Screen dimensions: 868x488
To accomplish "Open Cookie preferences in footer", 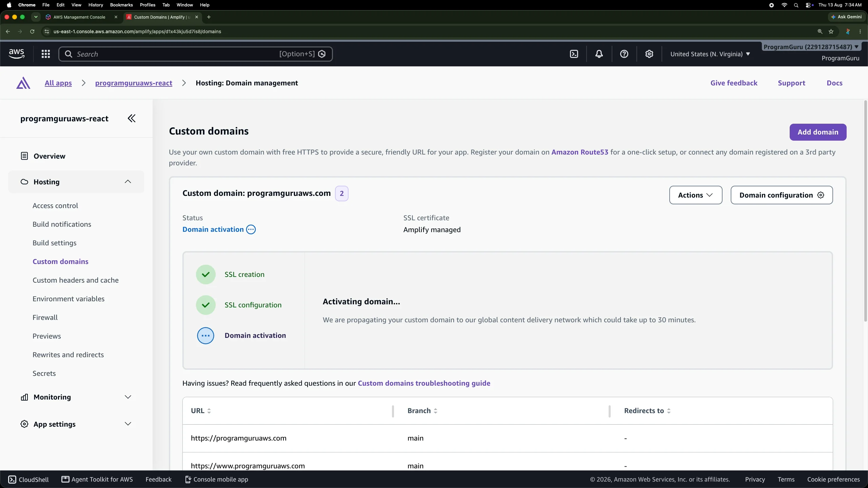I will point(833,479).
